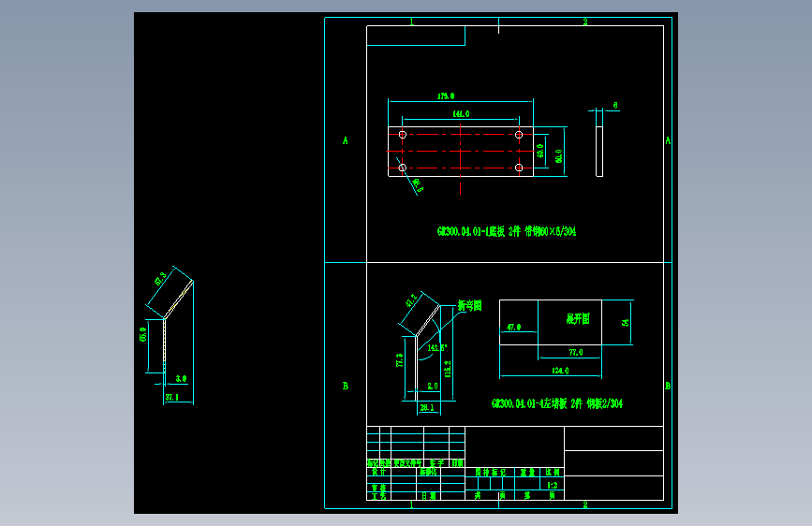812x526 pixels.
Task: Pick the 77.0 dimension in unfolded view
Action: 576,353
